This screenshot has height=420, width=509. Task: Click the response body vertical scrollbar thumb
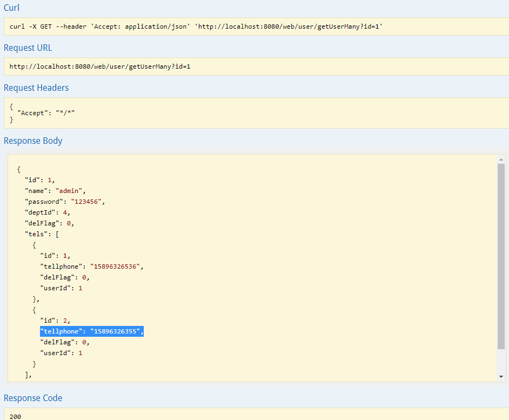501,256
